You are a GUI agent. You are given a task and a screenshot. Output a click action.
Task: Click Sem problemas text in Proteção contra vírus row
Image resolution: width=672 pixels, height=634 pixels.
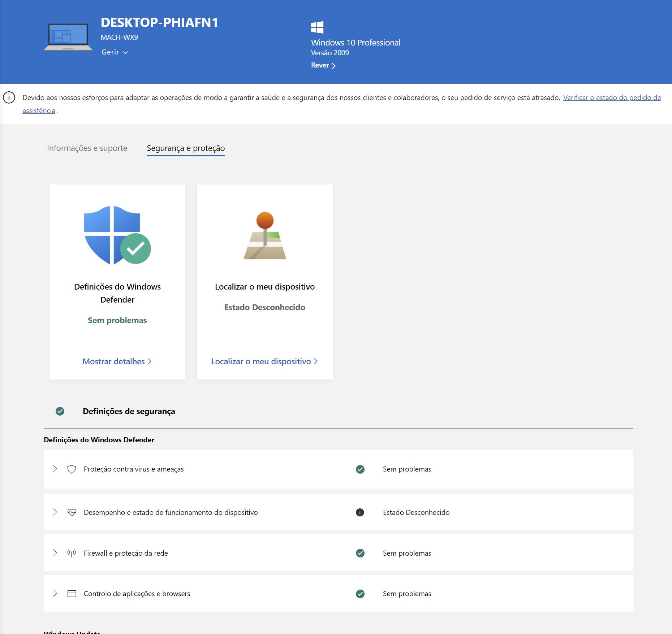tap(407, 469)
